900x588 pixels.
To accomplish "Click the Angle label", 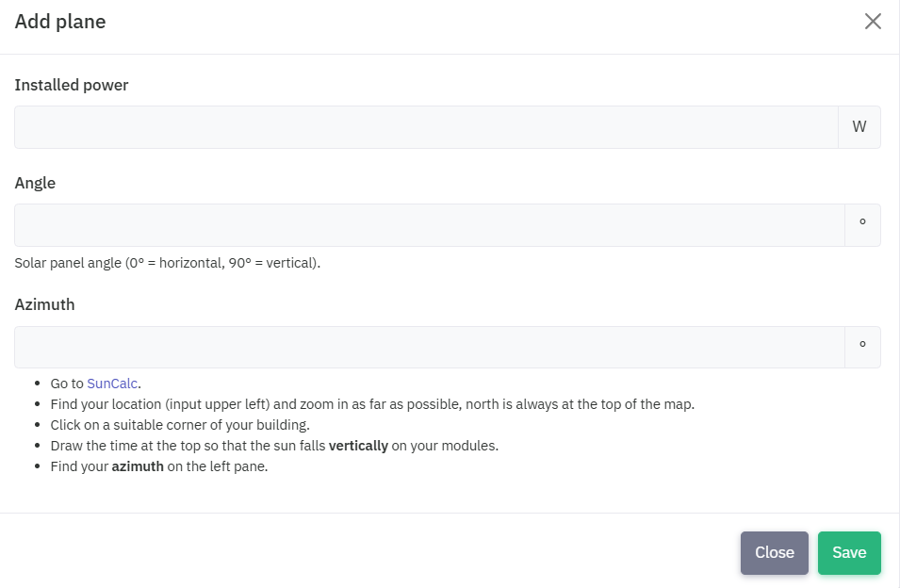I will tap(35, 183).
